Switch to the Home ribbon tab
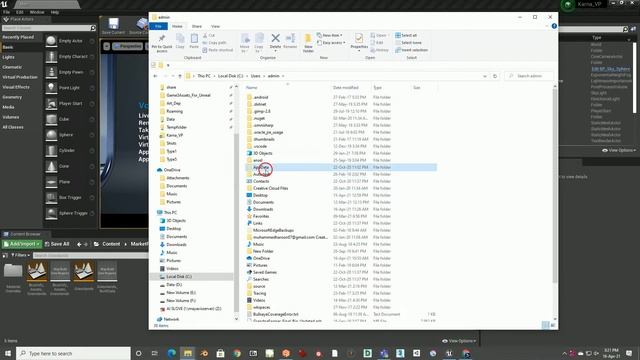The height and width of the screenshot is (360, 640). point(177,26)
